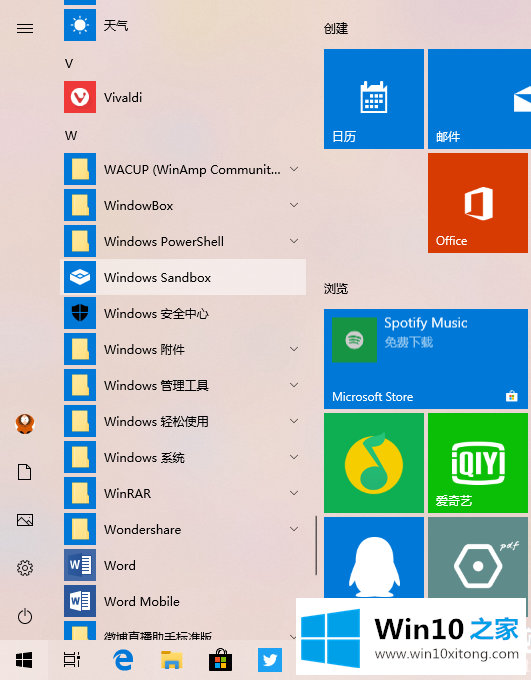Expand the Windows PowerShell chevron

(x=294, y=241)
